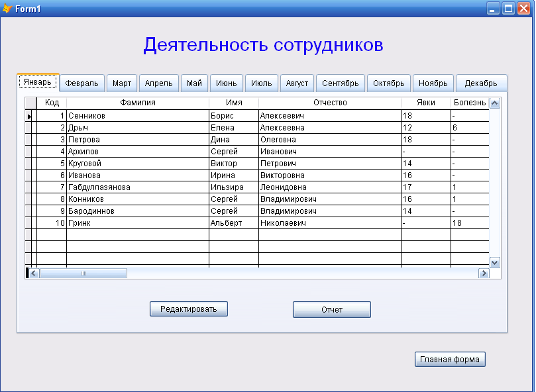Select the Июль tab

click(262, 83)
